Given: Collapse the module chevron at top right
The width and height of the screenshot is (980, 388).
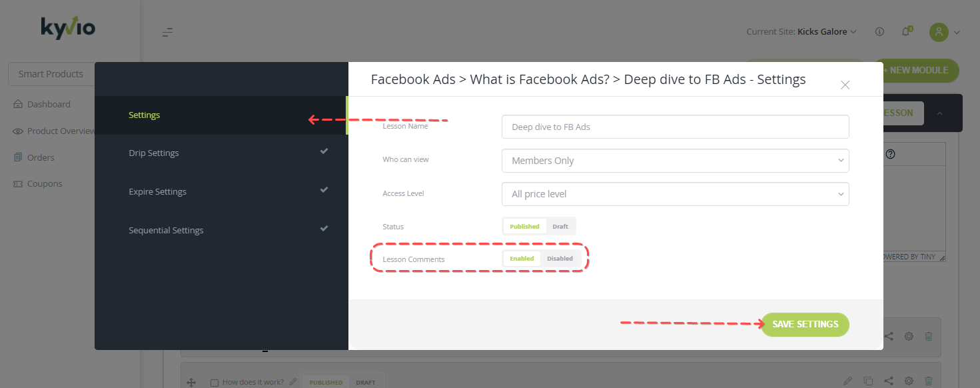Looking at the screenshot, I should 939,113.
